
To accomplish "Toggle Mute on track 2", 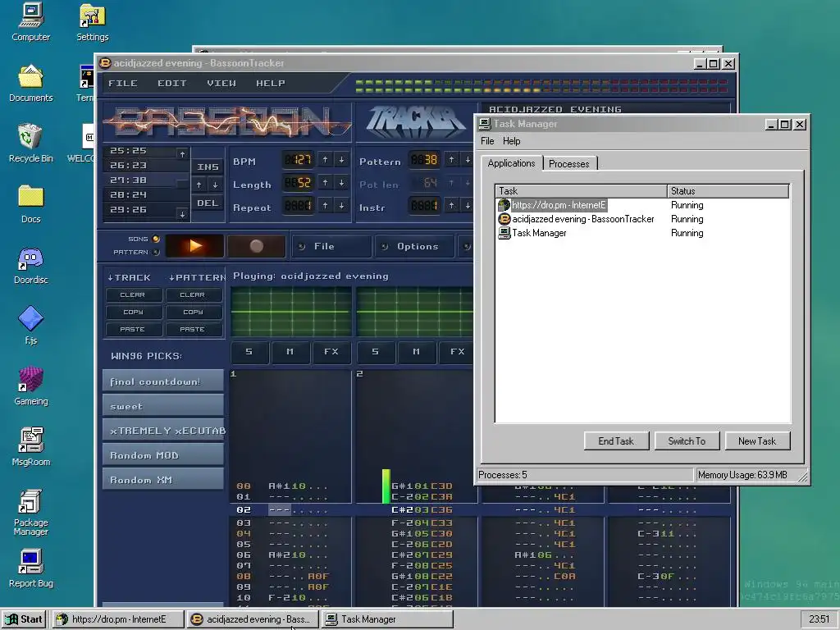I will (416, 352).
